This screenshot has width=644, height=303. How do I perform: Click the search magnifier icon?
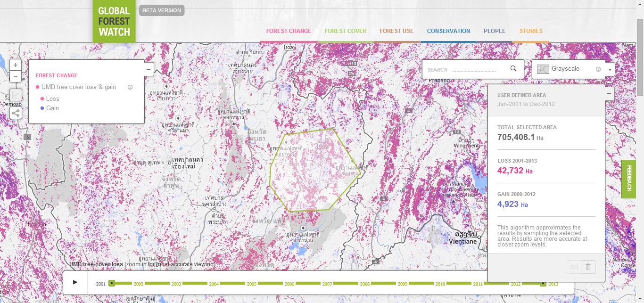coord(513,69)
